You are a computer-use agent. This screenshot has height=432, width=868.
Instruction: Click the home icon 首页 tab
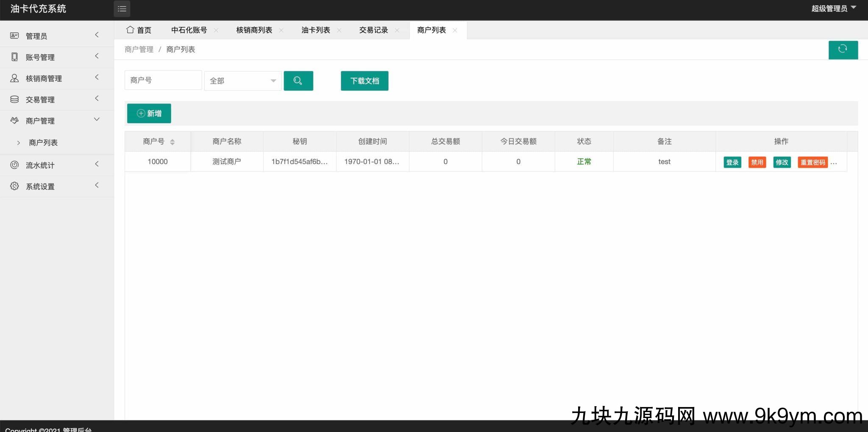coord(139,30)
